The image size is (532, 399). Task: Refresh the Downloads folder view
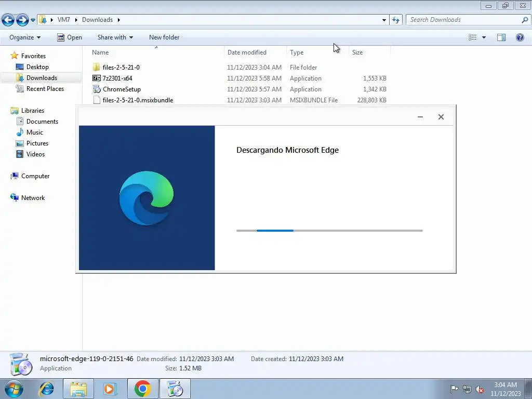coord(395,20)
